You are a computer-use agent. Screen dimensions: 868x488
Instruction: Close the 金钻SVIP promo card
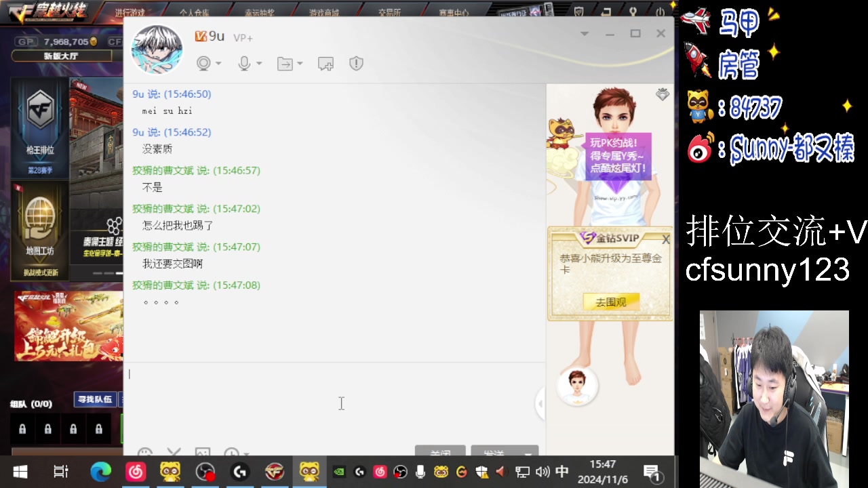coord(666,239)
